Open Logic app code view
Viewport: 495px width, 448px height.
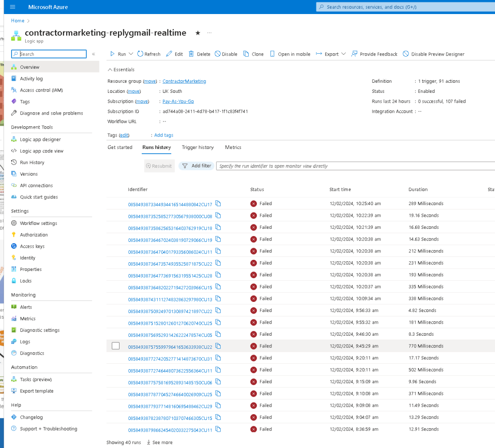tap(42, 151)
